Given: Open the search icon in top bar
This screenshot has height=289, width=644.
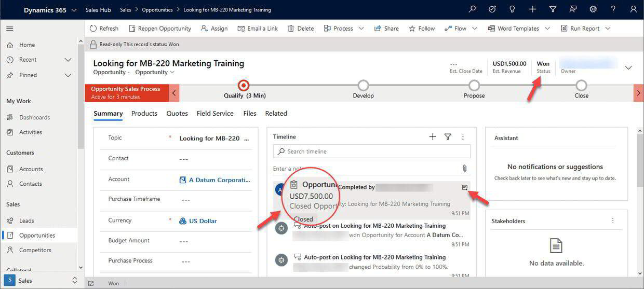Looking at the screenshot, I should click(x=472, y=9).
